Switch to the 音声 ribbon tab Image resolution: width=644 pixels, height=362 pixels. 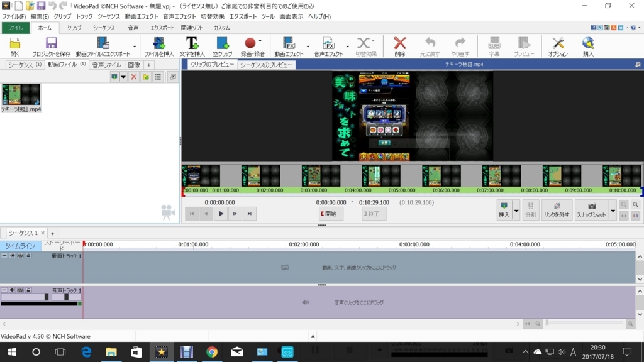pyautogui.click(x=133, y=28)
